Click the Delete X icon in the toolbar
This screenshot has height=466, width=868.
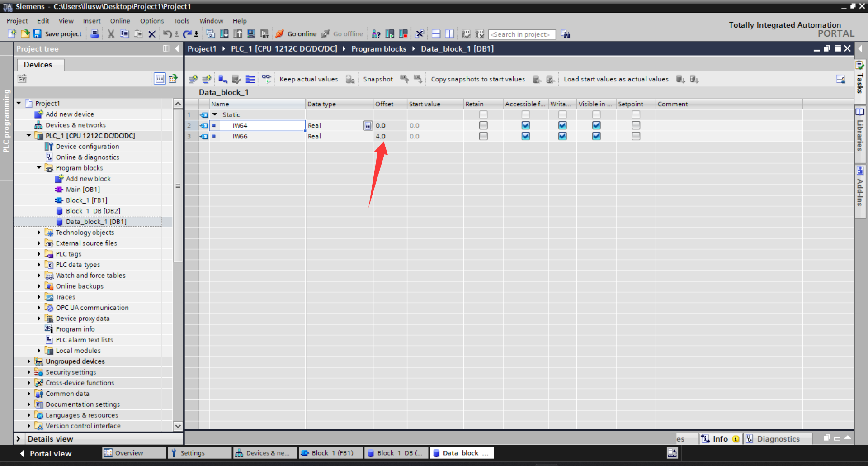coord(152,34)
